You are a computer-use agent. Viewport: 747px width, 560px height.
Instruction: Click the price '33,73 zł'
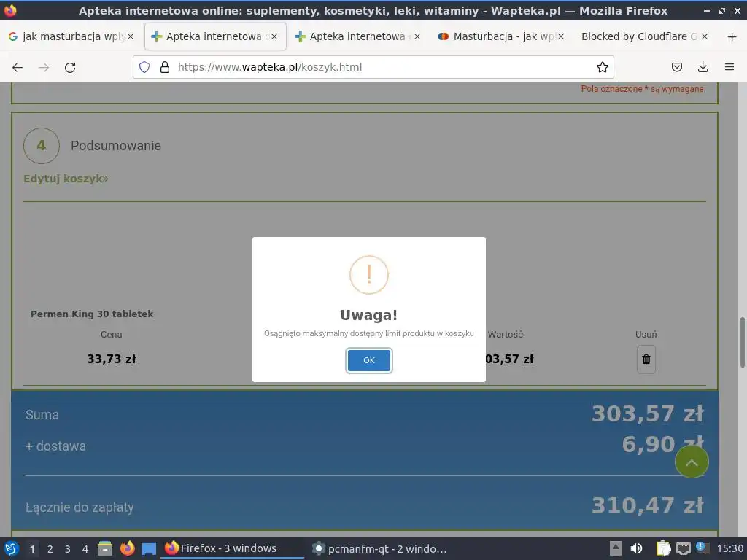[x=112, y=359]
